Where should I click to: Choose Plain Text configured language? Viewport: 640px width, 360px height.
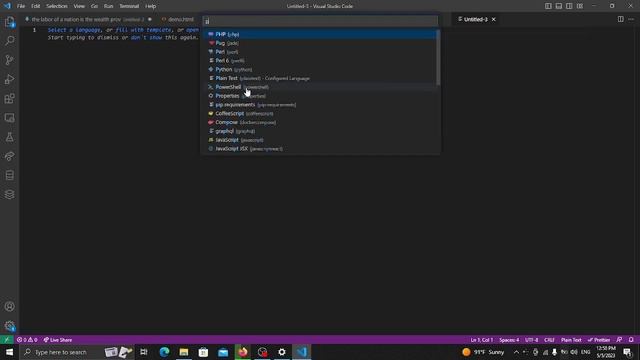point(320,78)
